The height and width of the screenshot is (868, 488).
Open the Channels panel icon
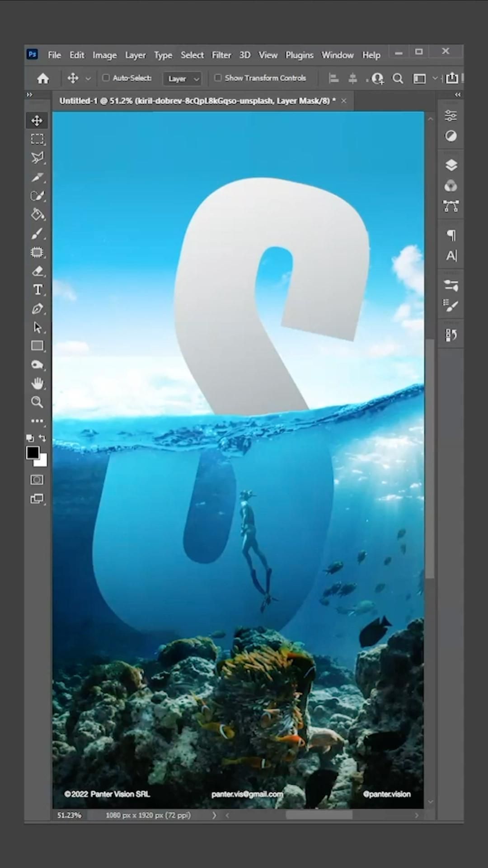(451, 186)
